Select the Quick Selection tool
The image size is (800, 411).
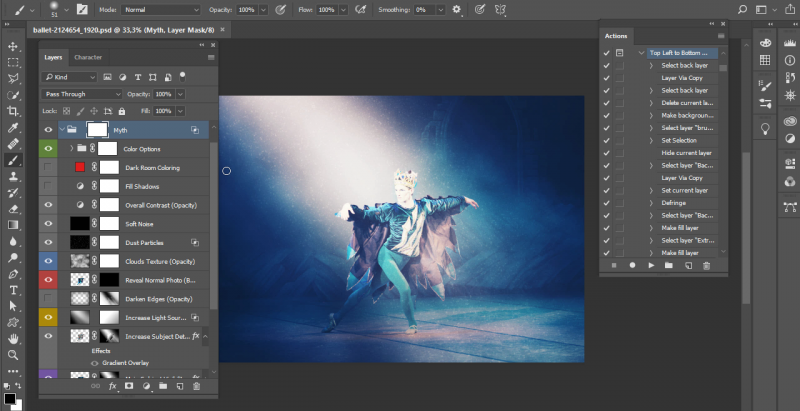pos(13,95)
